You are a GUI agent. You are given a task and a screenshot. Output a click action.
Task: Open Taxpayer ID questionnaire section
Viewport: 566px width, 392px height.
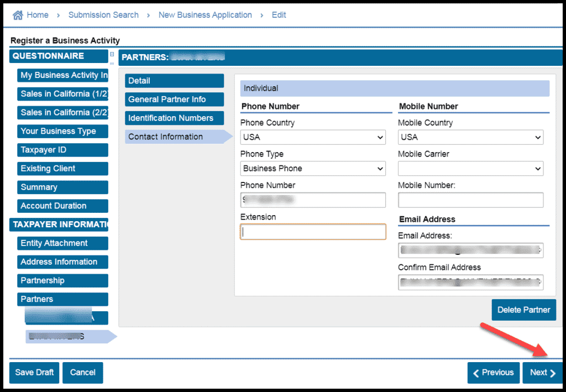point(59,150)
